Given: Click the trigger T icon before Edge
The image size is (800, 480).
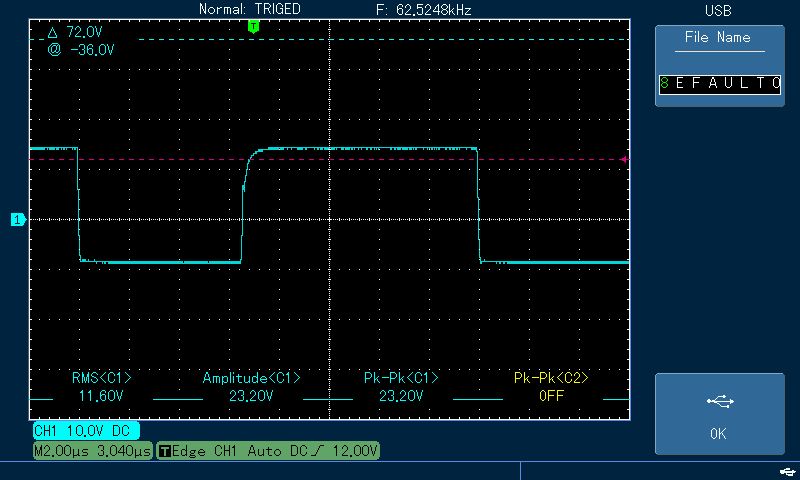Looking at the screenshot, I should tap(164, 451).
